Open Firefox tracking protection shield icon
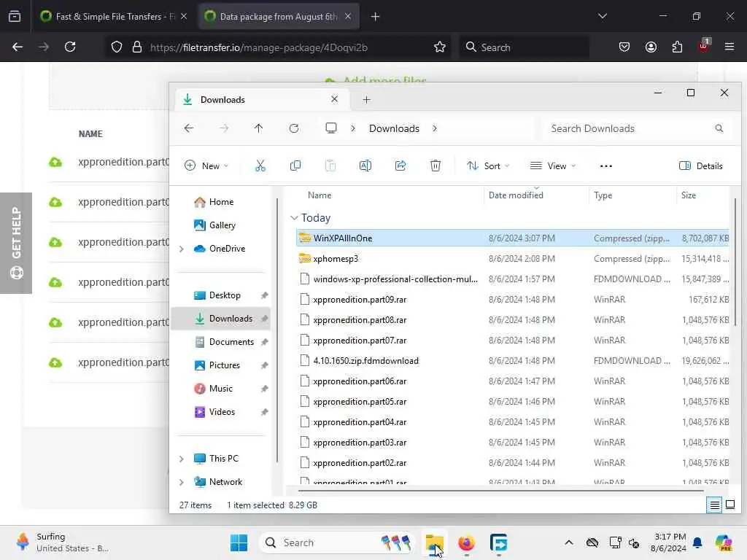This screenshot has width=747, height=560. tap(117, 47)
